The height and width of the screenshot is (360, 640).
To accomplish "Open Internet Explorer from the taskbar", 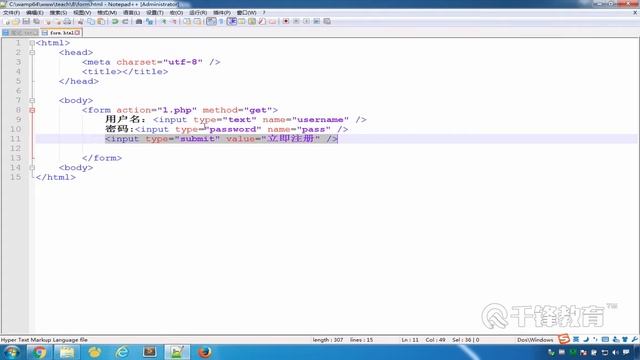I will [122, 352].
